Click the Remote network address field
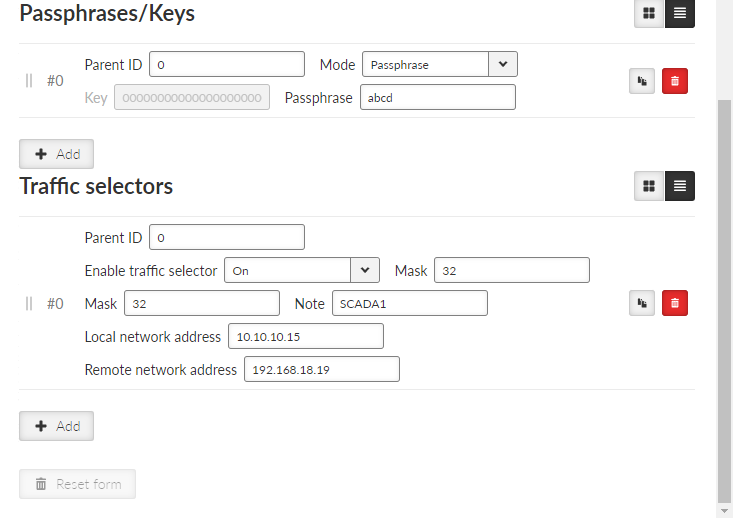The height and width of the screenshot is (518, 733). coord(322,369)
